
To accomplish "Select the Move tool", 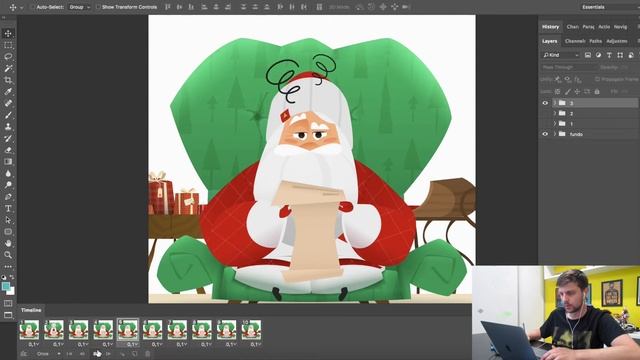I will click(x=8, y=33).
